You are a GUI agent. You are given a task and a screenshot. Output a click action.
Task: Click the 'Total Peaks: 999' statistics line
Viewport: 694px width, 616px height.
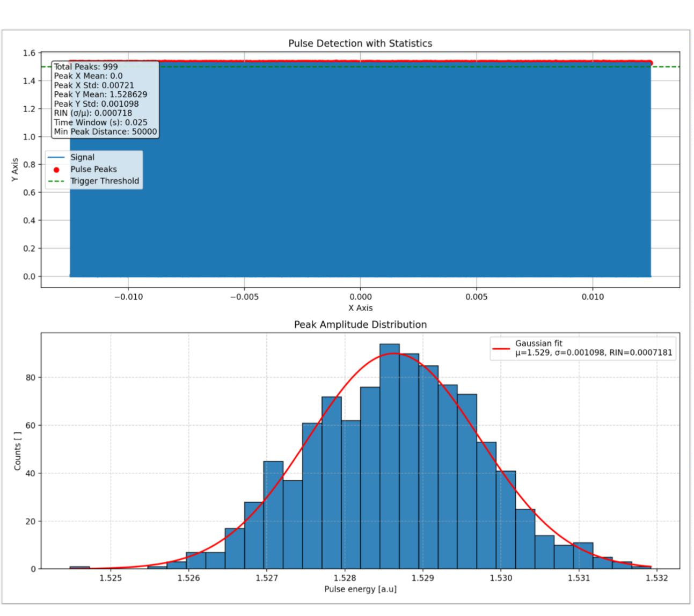click(86, 67)
